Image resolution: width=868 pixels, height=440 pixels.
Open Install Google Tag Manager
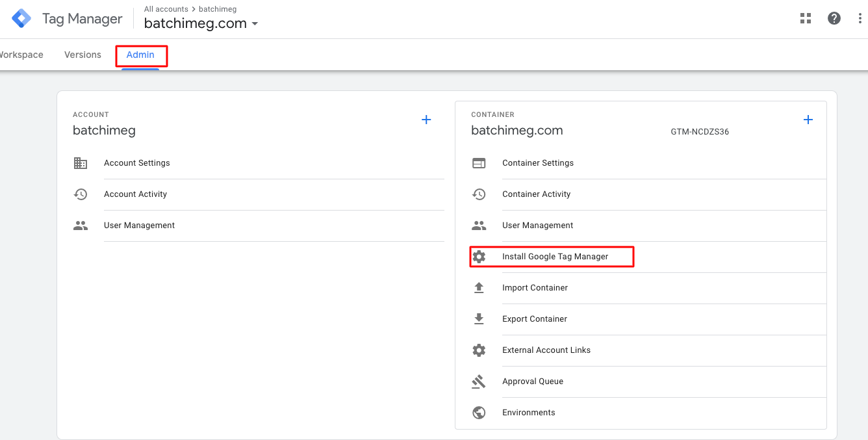click(555, 257)
